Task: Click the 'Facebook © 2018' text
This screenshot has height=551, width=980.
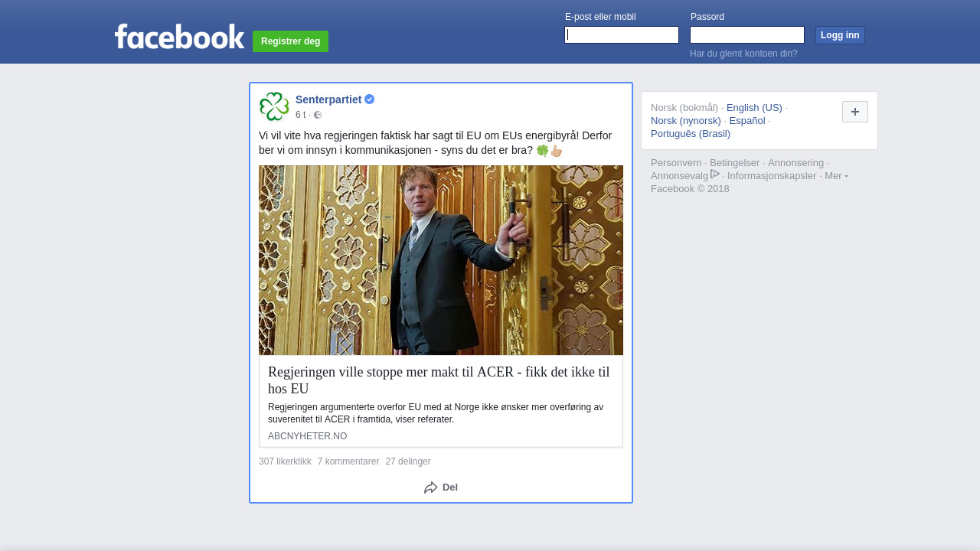Action: 690,189
